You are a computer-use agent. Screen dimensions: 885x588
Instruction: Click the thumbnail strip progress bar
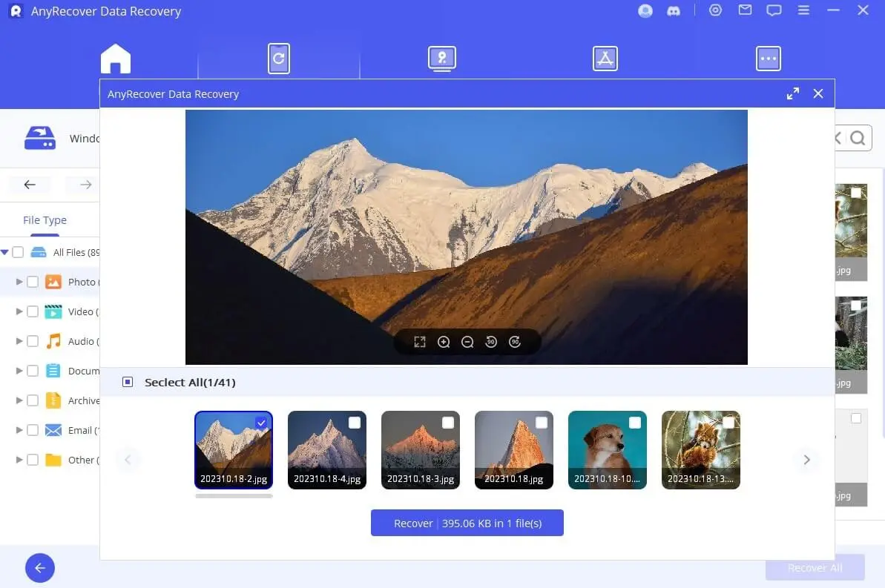[x=234, y=496]
